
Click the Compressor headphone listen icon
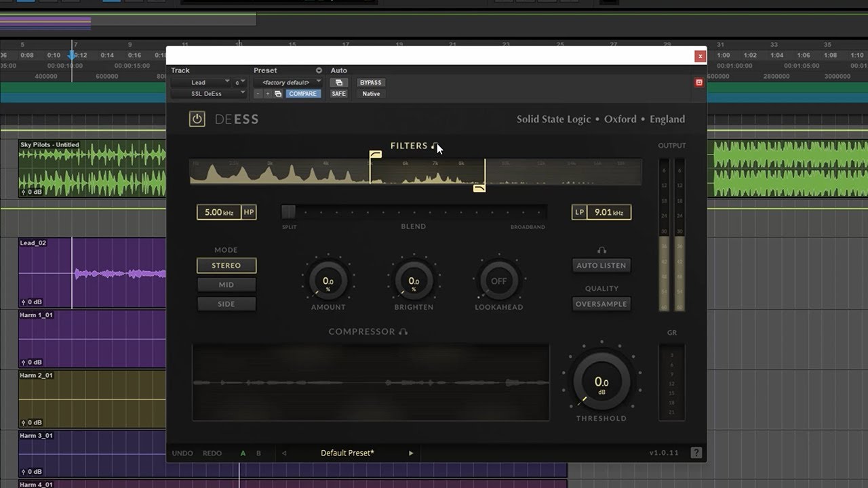click(x=403, y=331)
